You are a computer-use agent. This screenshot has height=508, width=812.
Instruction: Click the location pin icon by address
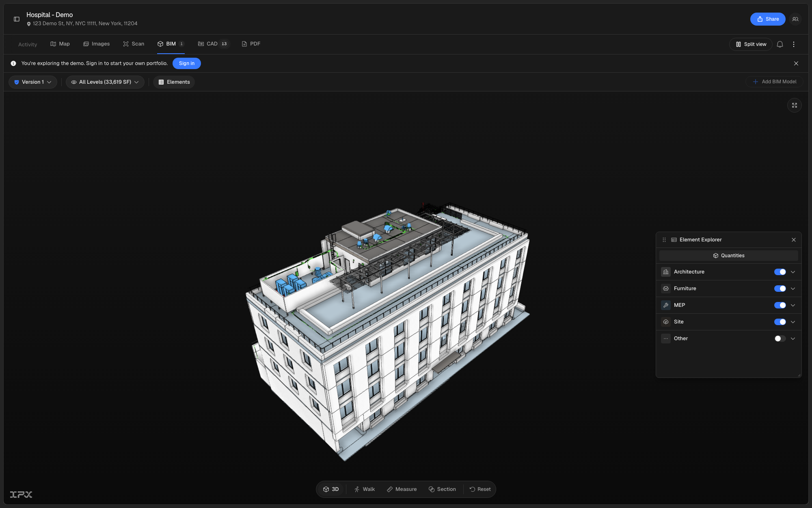pyautogui.click(x=29, y=24)
